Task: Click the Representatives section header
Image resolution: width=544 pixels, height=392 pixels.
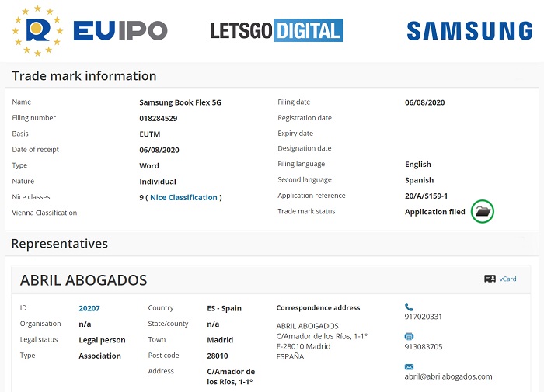Action: click(x=59, y=244)
